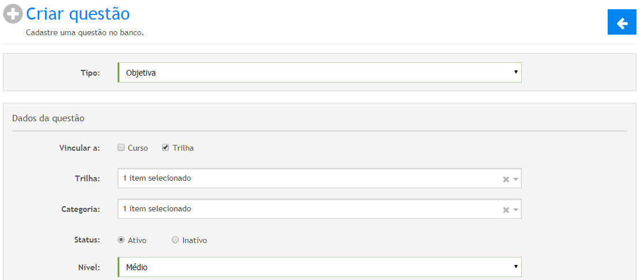The width and height of the screenshot is (644, 280).
Task: Click the "Nível:" field label
Action: tap(89, 267)
